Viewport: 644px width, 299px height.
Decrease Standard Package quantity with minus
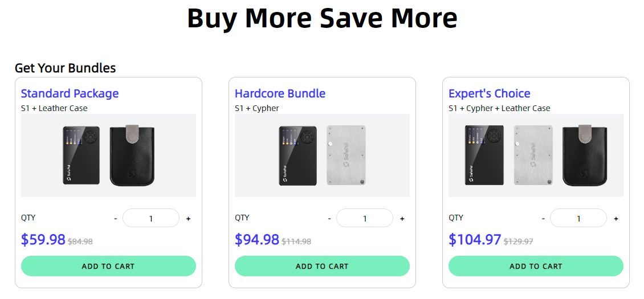point(116,219)
